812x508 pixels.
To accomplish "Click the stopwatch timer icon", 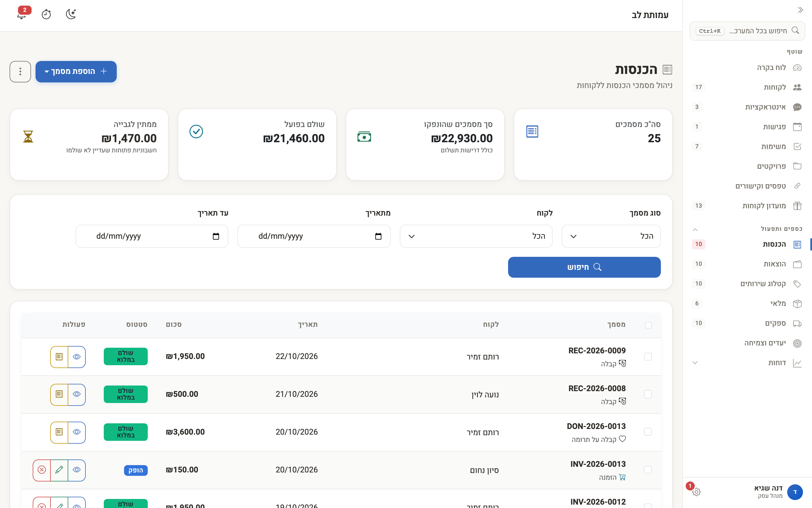I will click(46, 14).
